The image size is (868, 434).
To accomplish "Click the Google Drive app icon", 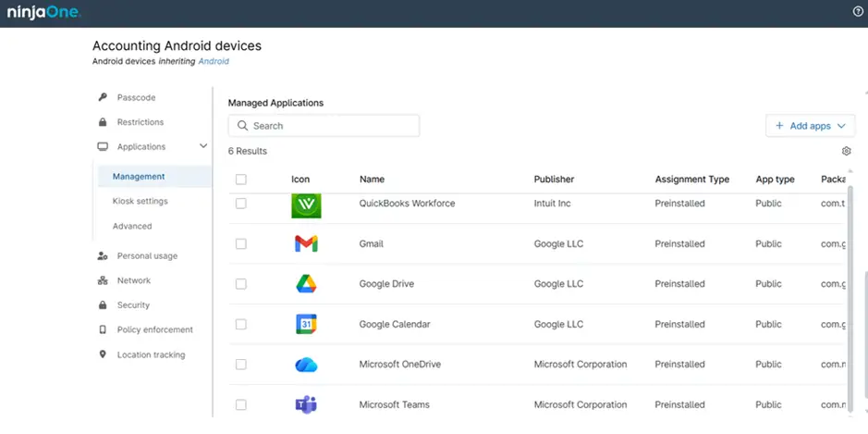I will 306,284.
